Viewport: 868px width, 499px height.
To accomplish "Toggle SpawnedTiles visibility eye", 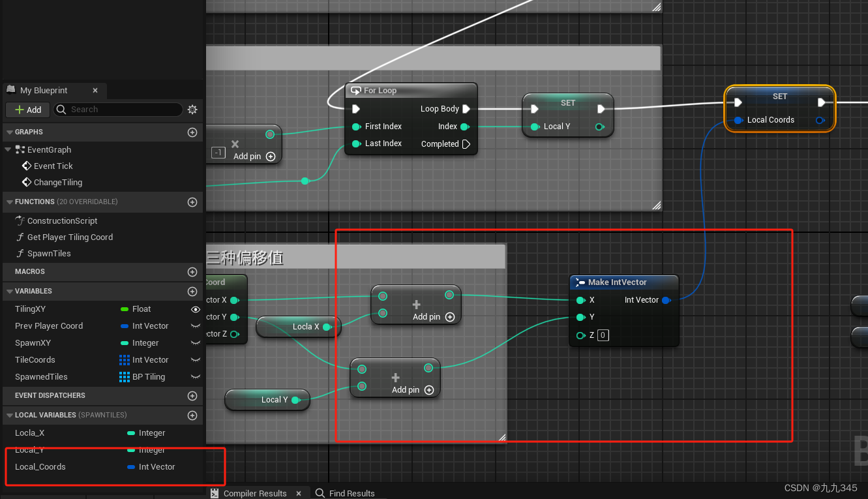I will pyautogui.click(x=195, y=377).
